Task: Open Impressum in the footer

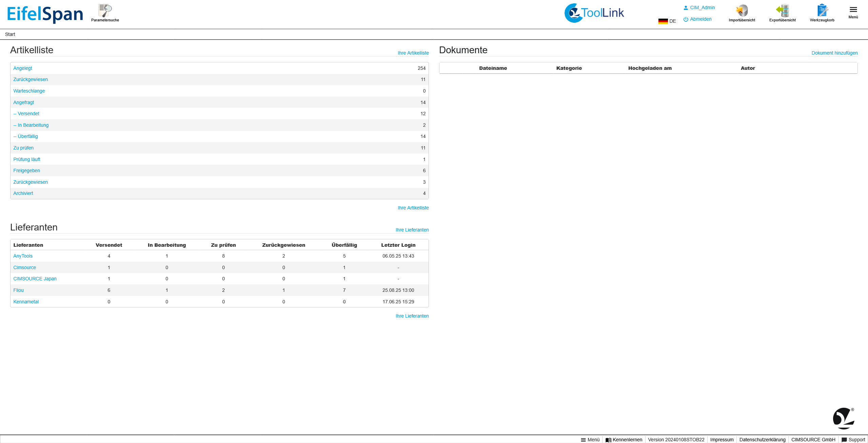Action: [722, 440]
